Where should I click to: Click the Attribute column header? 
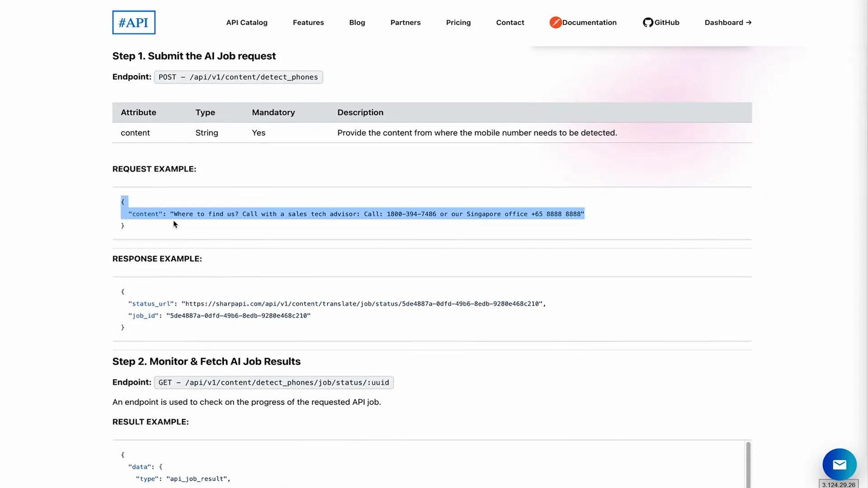tap(138, 113)
